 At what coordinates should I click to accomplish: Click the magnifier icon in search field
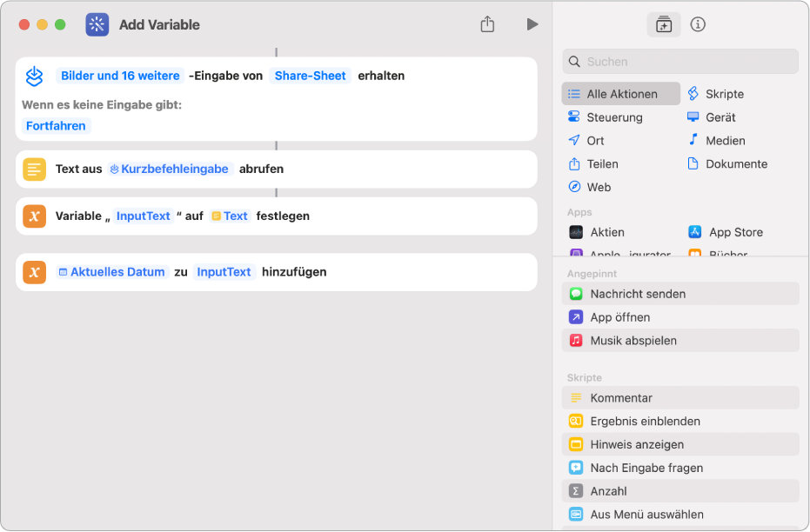point(574,62)
